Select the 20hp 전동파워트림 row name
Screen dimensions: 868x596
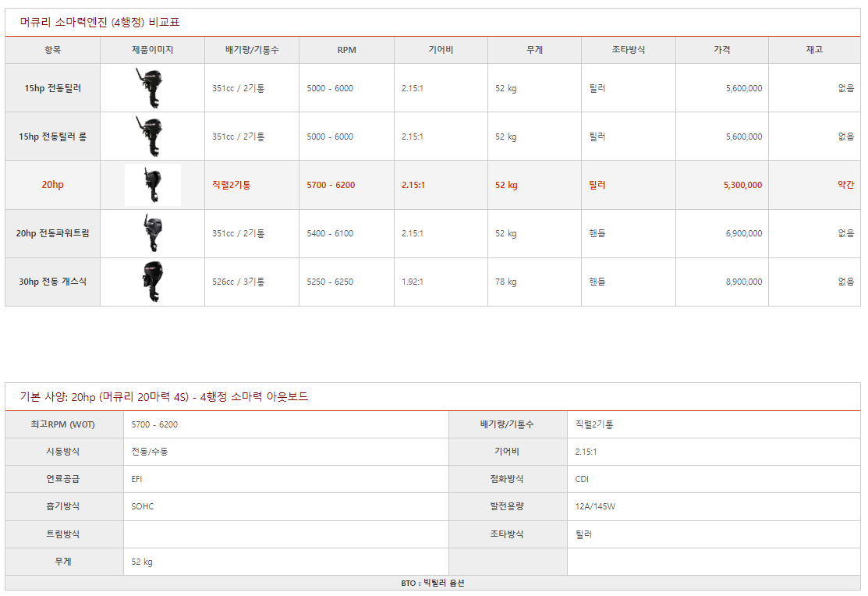[52, 233]
